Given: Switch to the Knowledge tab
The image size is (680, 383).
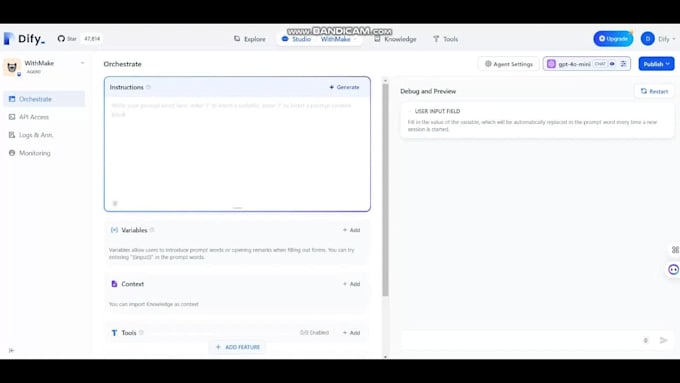Looking at the screenshot, I should [395, 39].
